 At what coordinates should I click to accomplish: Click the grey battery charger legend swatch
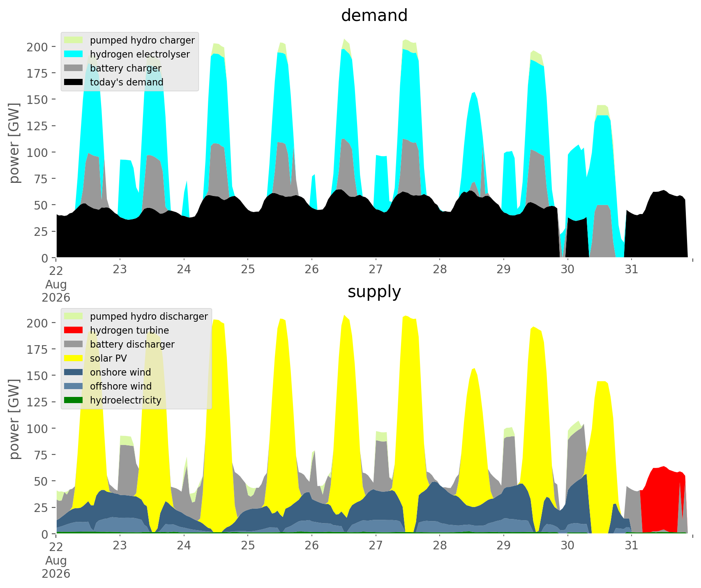74,68
